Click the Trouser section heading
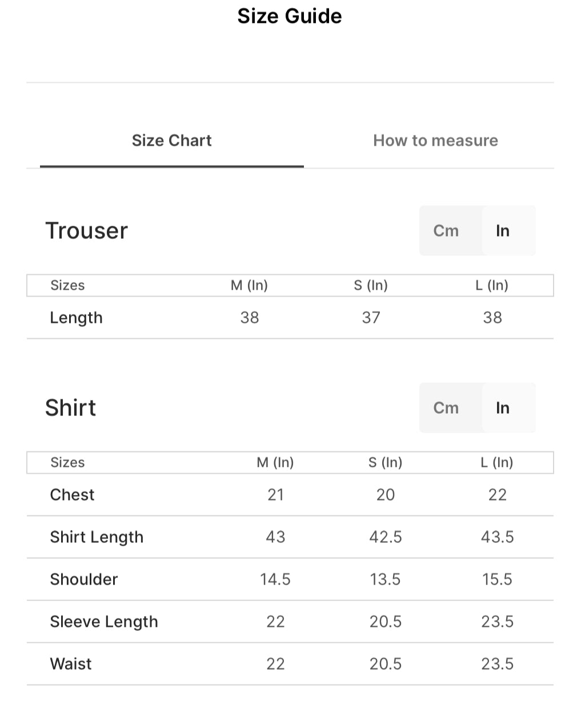Screen dimensions: 581x728 (x=86, y=231)
